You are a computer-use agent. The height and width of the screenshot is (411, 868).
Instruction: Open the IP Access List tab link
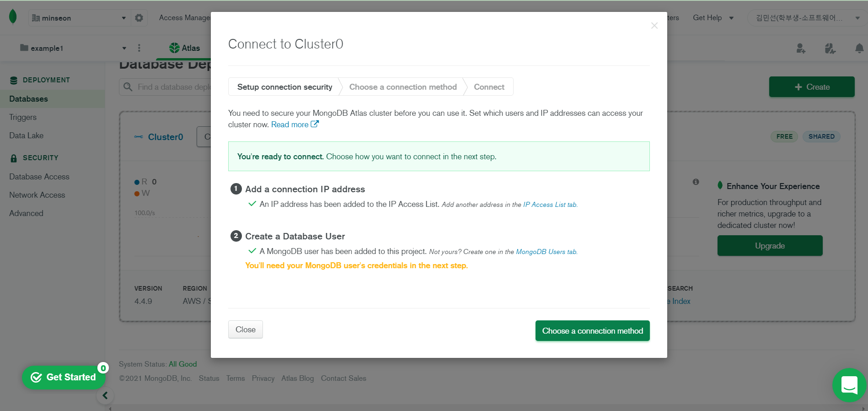[550, 205]
